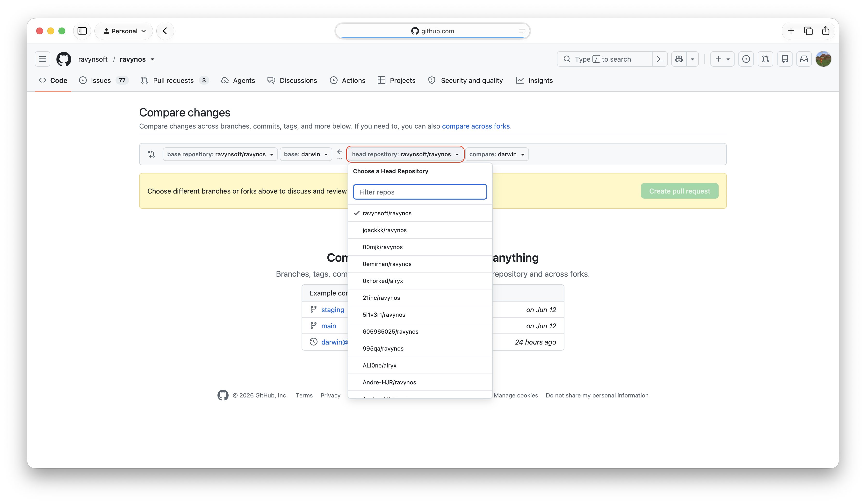Focus the Type / to search field

pyautogui.click(x=605, y=59)
